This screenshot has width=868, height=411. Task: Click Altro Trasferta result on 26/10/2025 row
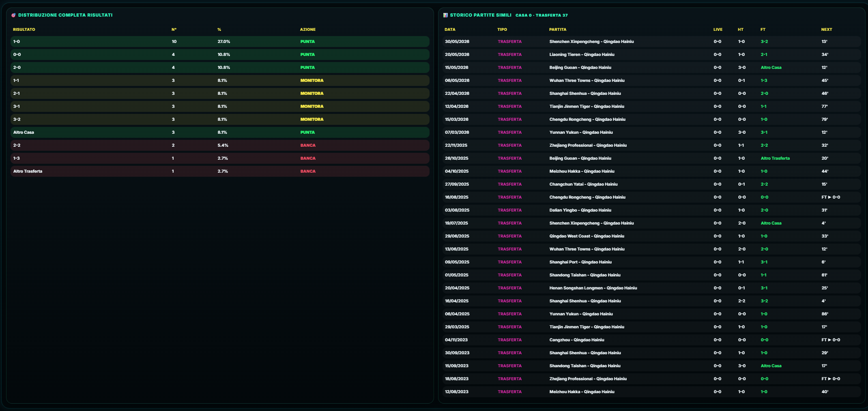775,158
